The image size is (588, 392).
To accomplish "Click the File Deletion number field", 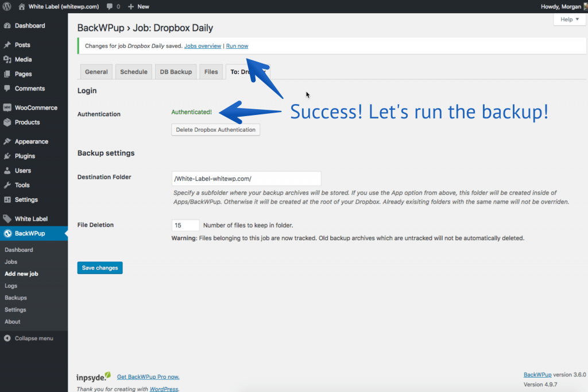I will (x=185, y=225).
